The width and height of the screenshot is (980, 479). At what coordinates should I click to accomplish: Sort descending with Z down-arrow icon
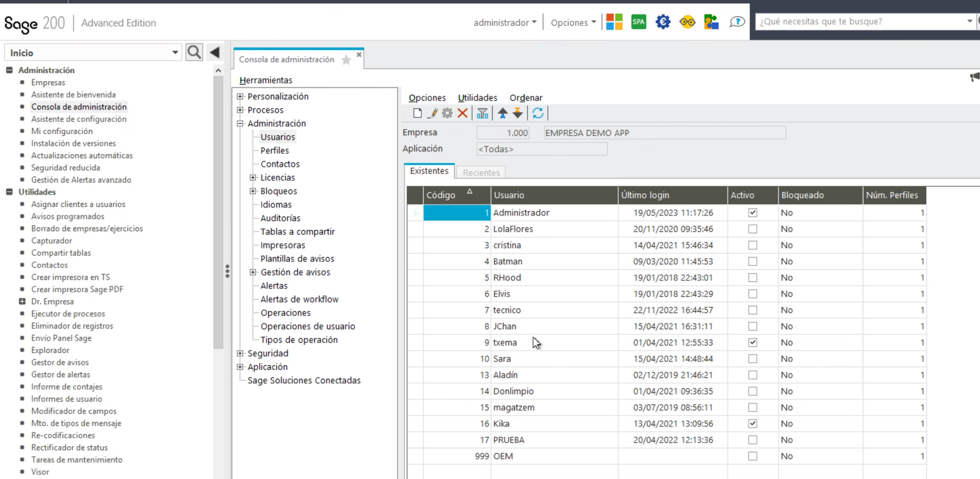(x=517, y=113)
